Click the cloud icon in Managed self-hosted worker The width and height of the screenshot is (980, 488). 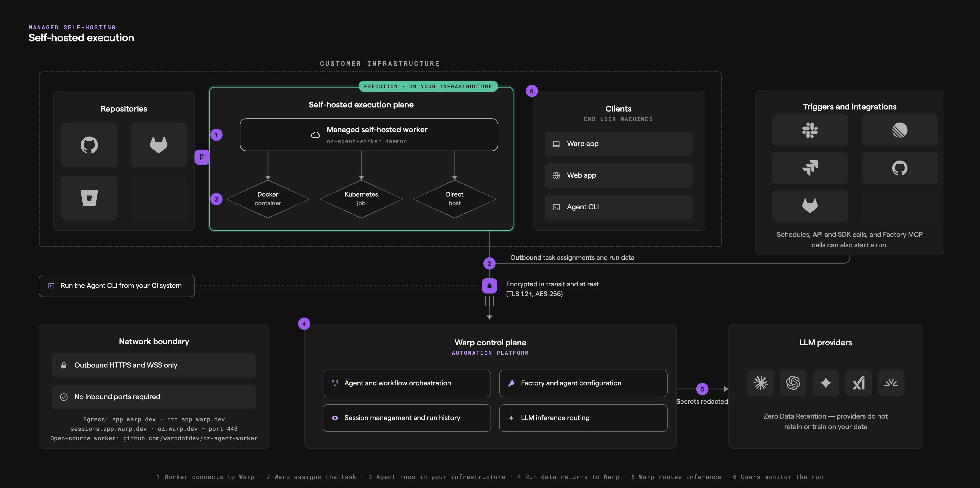click(x=315, y=135)
